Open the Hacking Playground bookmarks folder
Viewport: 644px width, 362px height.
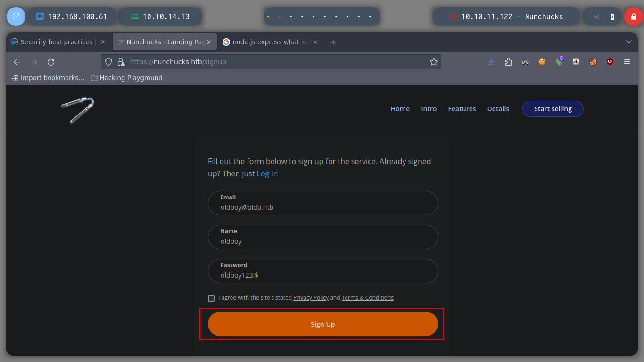coord(126,78)
